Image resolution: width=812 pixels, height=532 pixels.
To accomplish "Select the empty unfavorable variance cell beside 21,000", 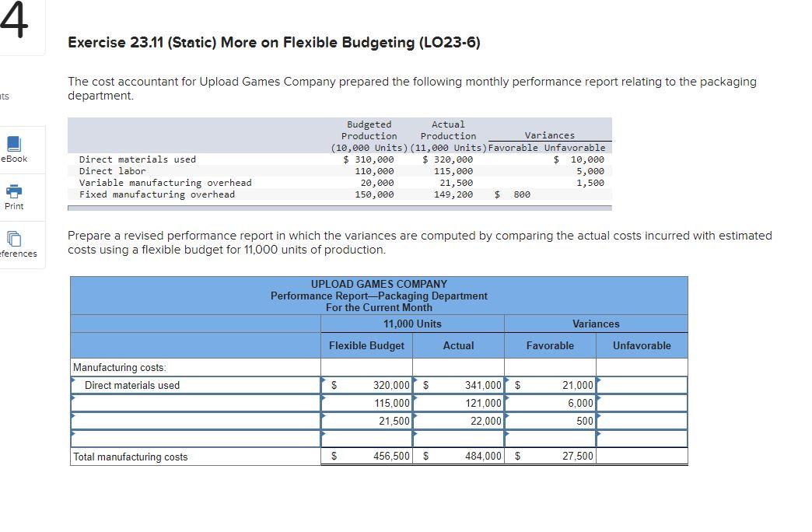I will [642, 385].
